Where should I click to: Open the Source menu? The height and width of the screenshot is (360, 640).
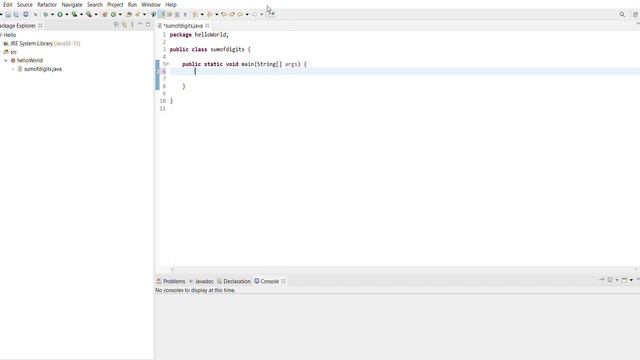tap(24, 4)
